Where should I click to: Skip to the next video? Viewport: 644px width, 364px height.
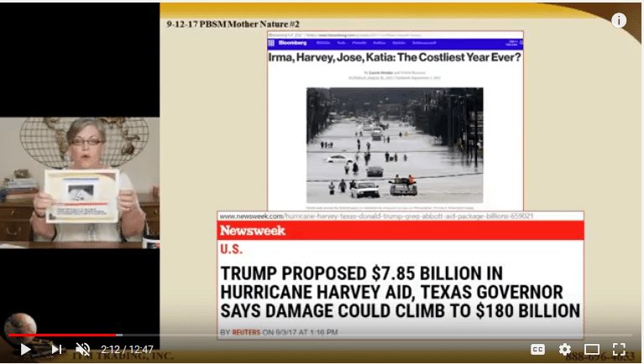(x=57, y=349)
